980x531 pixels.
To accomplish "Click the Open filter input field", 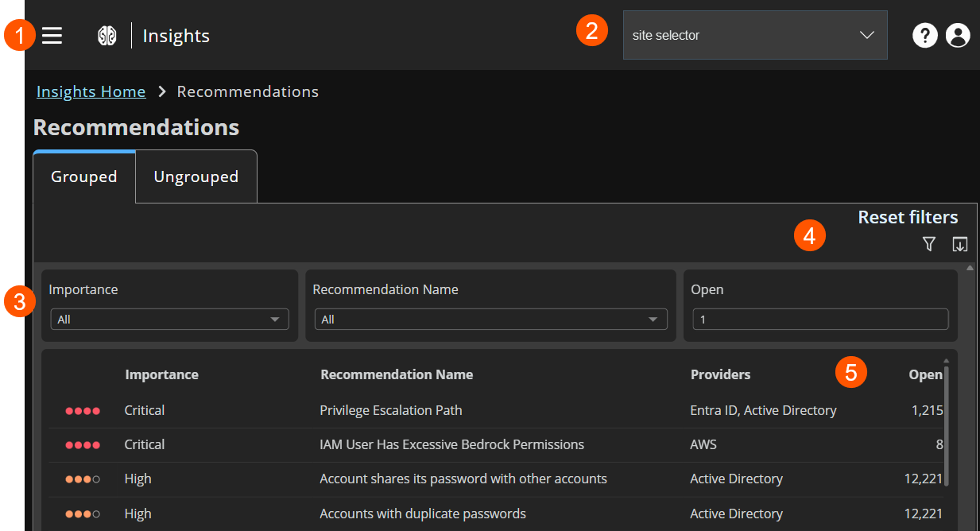I will 820,320.
